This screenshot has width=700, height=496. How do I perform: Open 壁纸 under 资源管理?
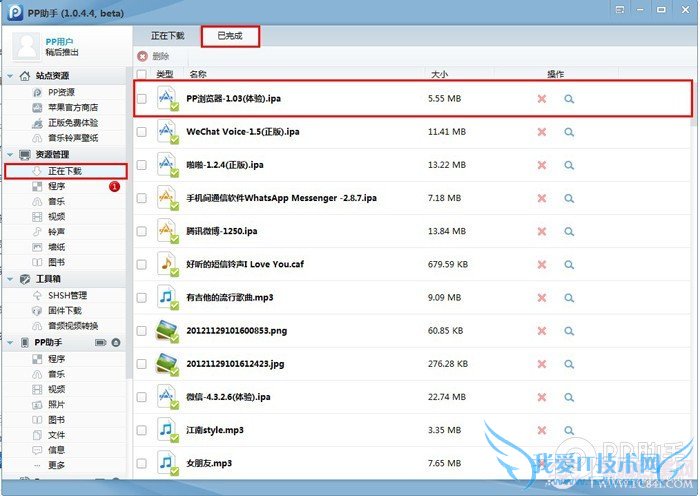57,247
